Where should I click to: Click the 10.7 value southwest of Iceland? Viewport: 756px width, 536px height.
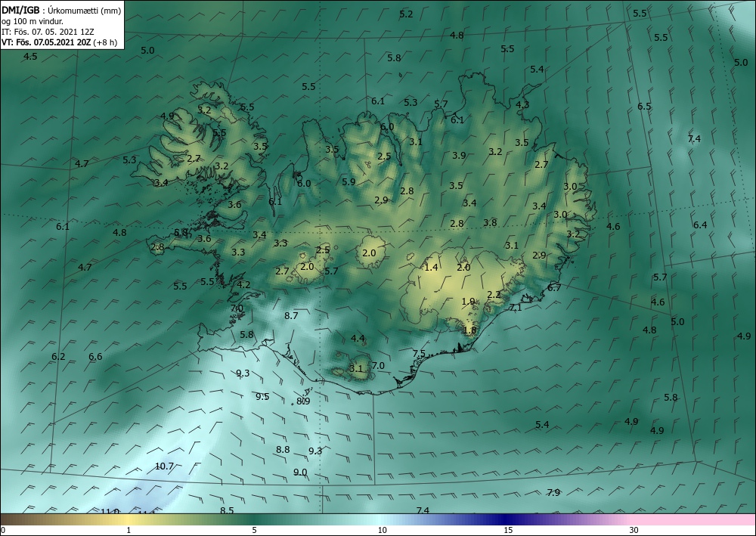(164, 466)
